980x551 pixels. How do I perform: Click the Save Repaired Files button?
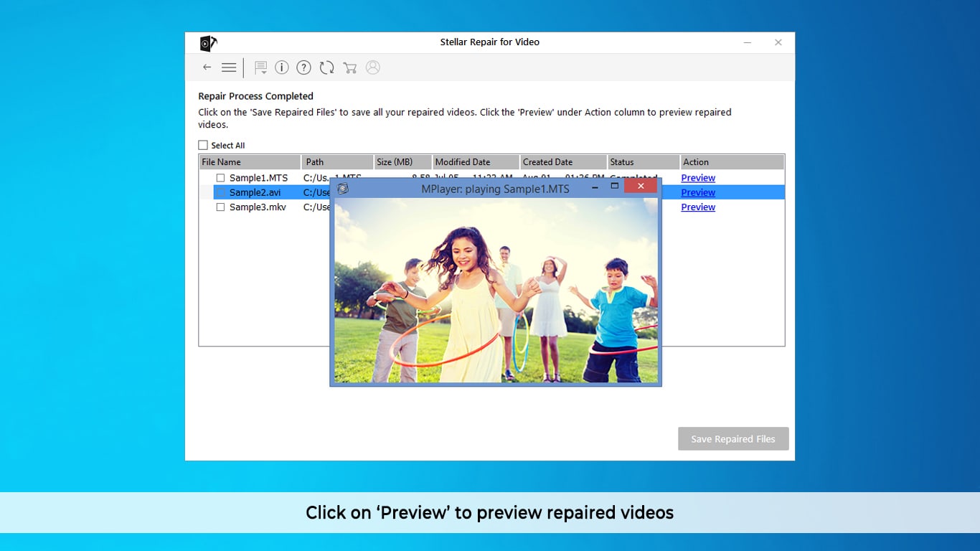[x=733, y=439]
